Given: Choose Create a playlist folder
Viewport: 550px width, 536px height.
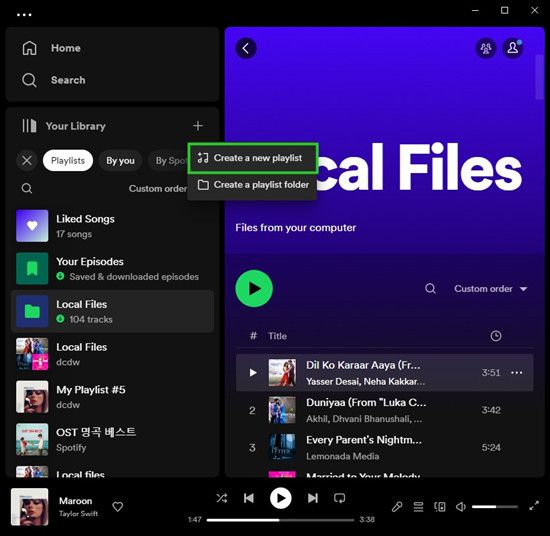Looking at the screenshot, I should (253, 185).
